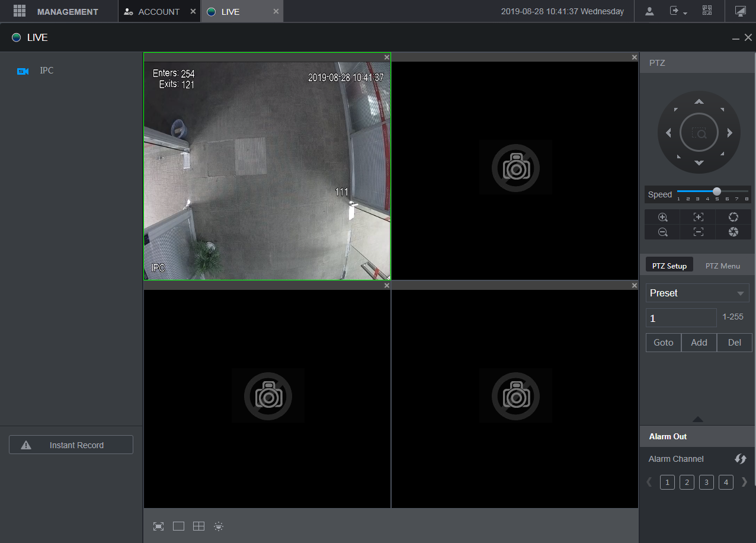
Task: Close the bottom-right empty video window
Action: 635,286
